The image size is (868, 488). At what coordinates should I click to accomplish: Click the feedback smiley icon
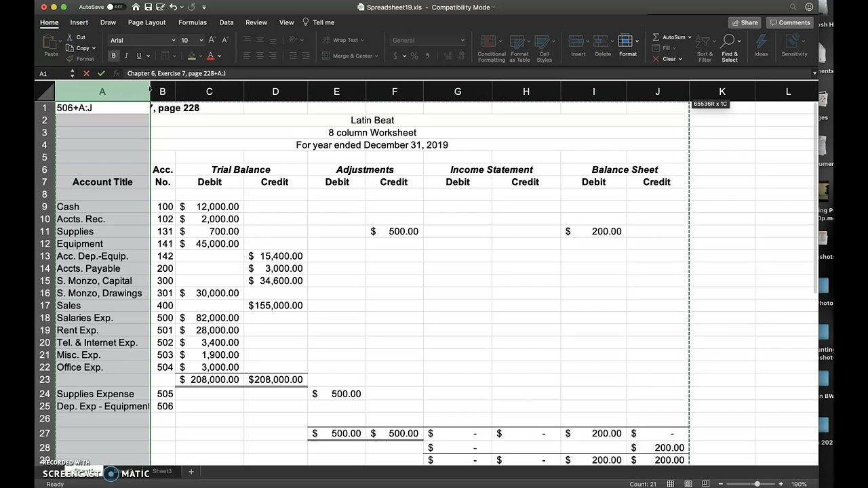coord(809,7)
